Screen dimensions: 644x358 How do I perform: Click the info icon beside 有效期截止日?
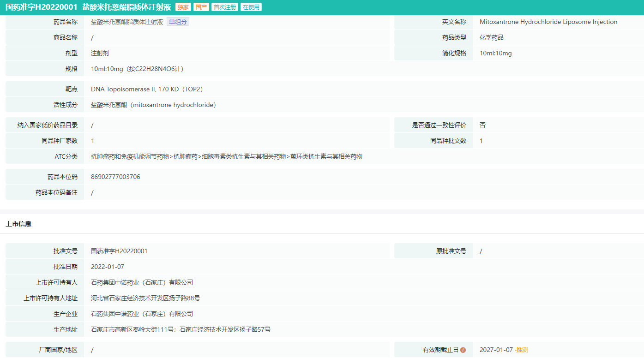click(x=463, y=350)
